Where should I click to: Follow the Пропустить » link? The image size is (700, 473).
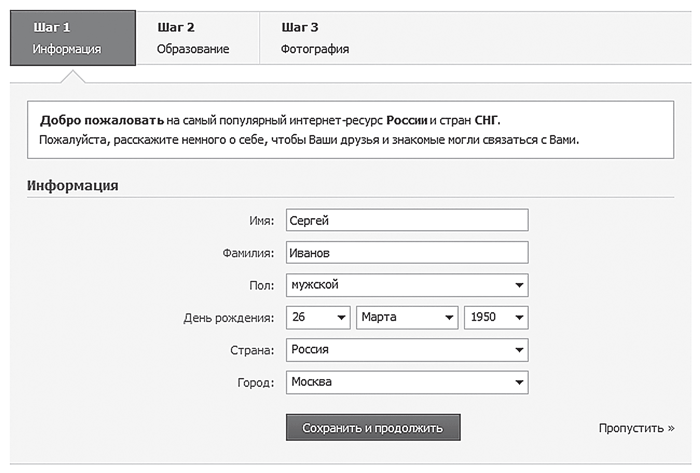[x=637, y=428]
